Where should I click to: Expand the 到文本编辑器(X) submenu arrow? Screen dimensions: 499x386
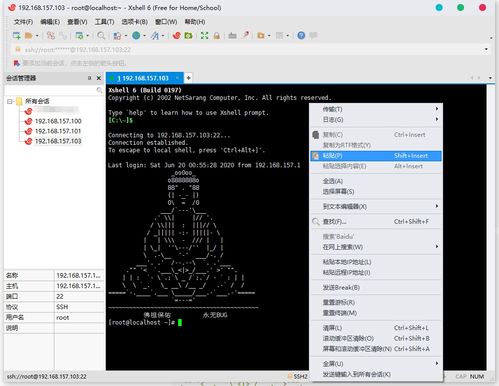coord(437,206)
